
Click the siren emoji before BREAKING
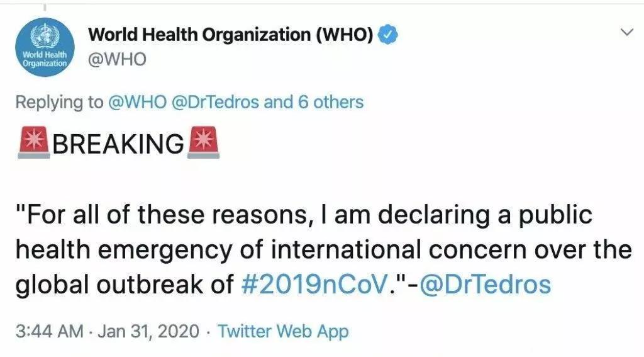(x=34, y=142)
